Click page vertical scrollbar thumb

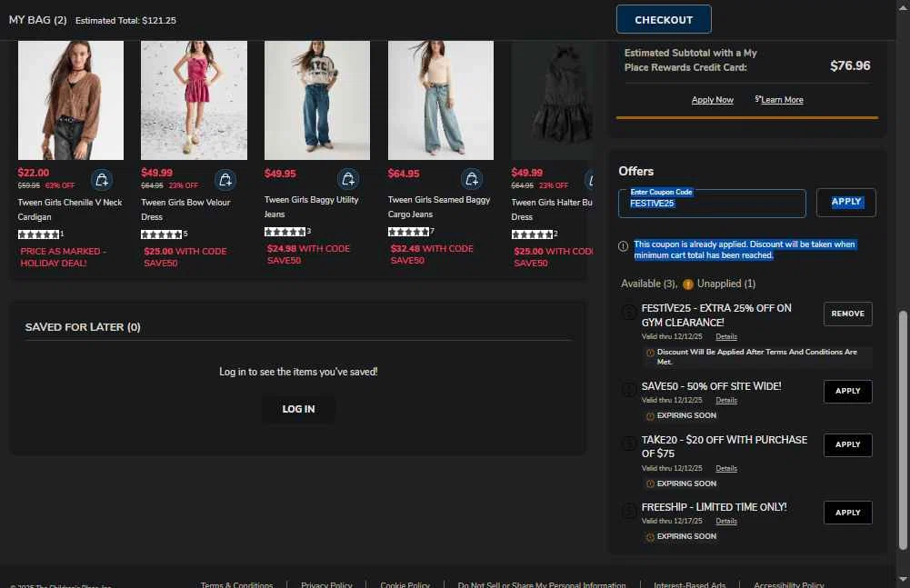[903, 430]
